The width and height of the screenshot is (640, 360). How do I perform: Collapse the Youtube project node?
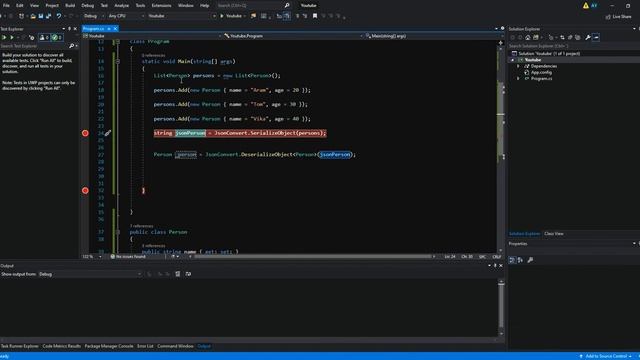pyautogui.click(x=513, y=60)
